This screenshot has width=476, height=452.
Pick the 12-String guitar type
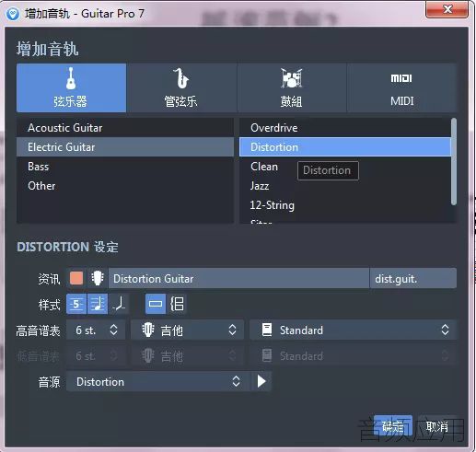(x=345, y=205)
